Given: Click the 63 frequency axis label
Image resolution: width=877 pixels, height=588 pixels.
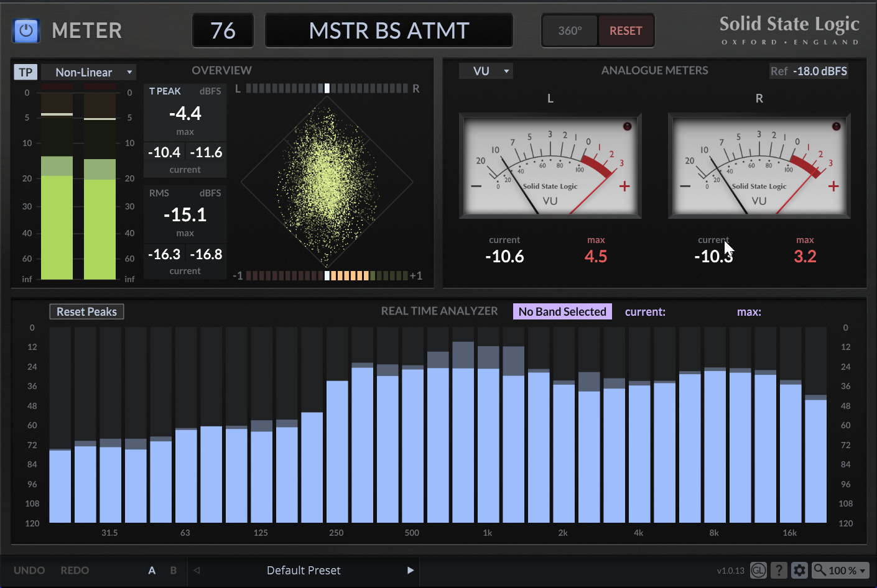Looking at the screenshot, I should [185, 533].
